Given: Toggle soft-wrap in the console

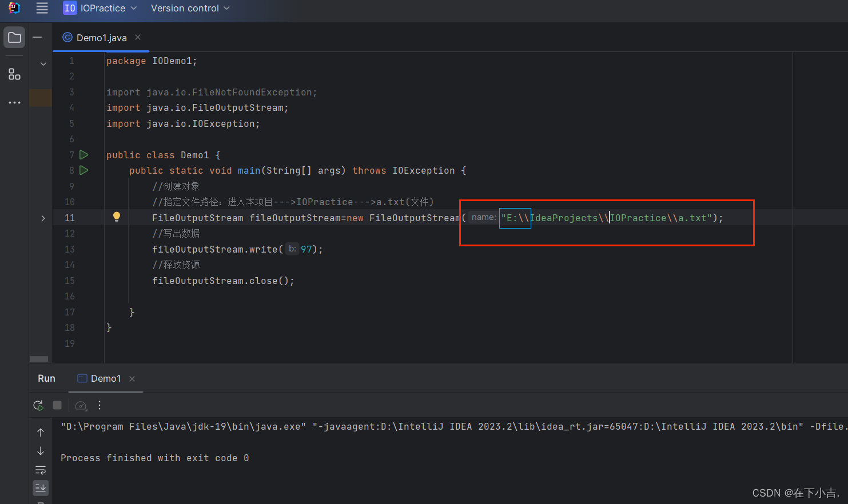Looking at the screenshot, I should pyautogui.click(x=41, y=470).
